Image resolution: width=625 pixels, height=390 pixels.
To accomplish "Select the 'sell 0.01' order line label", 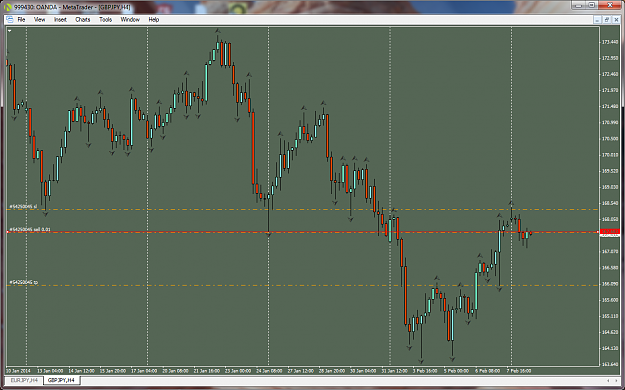I will point(30,229).
